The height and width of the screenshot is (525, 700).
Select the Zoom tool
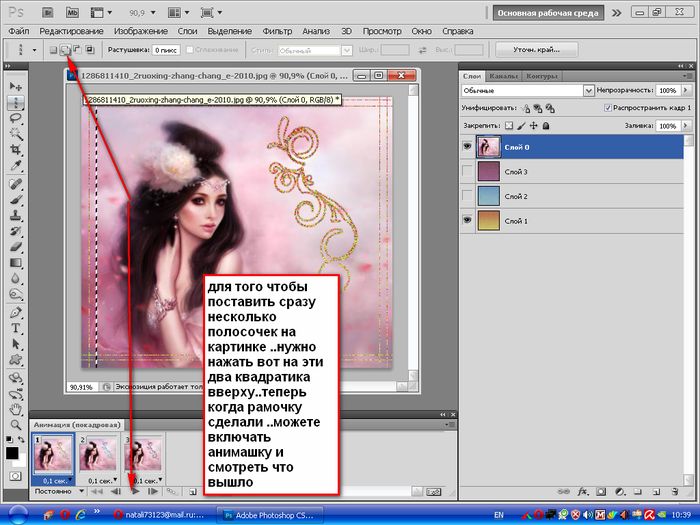click(16, 425)
